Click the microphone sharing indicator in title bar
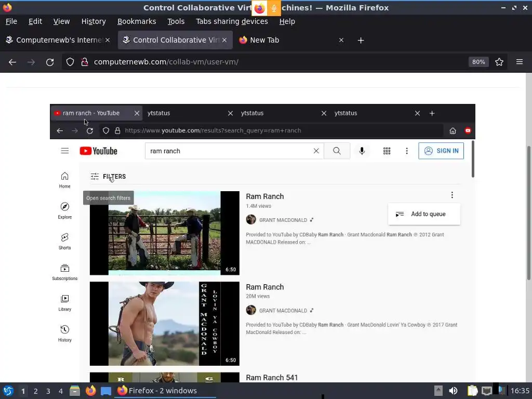This screenshot has width=532, height=399. tap(274, 8)
